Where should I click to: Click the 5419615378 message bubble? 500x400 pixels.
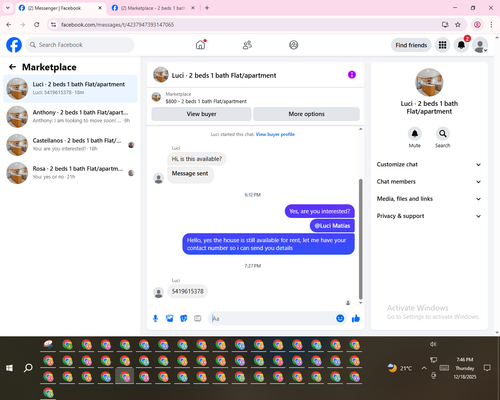[x=187, y=291]
